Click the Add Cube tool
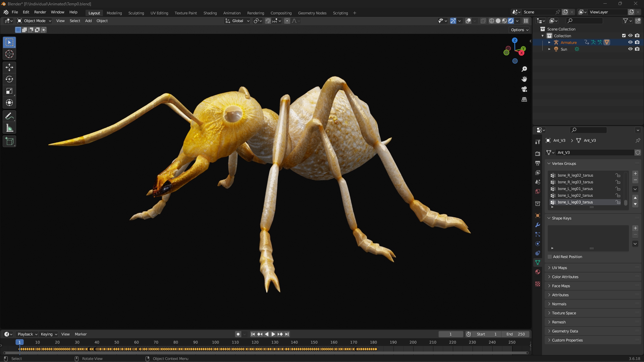 [9, 141]
